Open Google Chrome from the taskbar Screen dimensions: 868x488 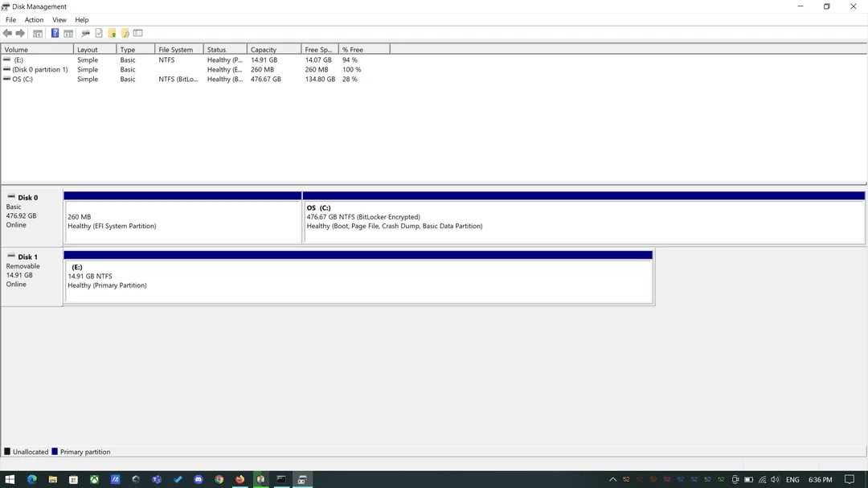pos(219,479)
